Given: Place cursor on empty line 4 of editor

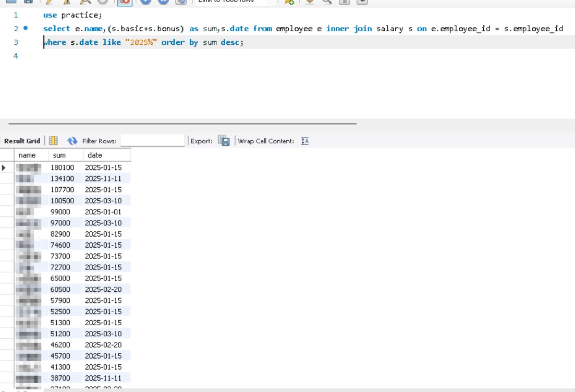Looking at the screenshot, I should pyautogui.click(x=156, y=56).
